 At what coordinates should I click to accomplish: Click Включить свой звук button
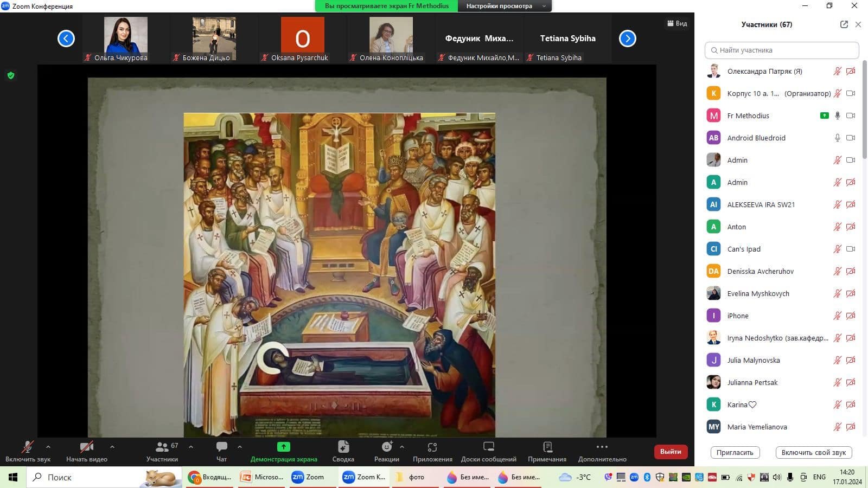click(814, 452)
